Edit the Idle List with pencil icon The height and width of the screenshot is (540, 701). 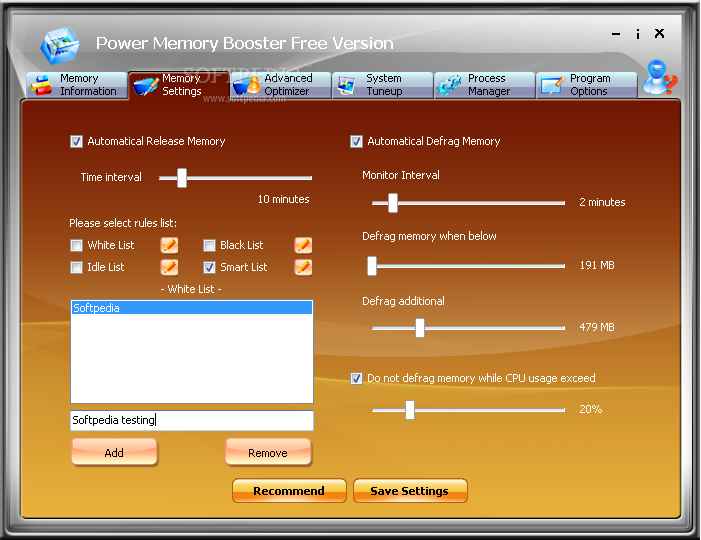(x=169, y=267)
